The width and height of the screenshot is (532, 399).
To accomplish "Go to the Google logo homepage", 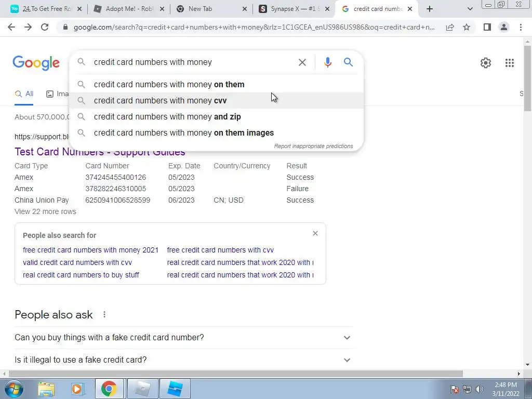I will pyautogui.click(x=36, y=63).
